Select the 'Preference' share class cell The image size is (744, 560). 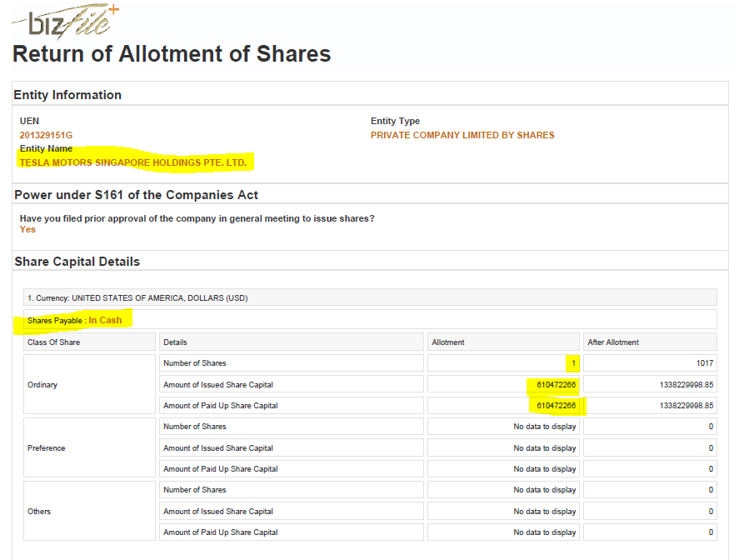pos(90,448)
